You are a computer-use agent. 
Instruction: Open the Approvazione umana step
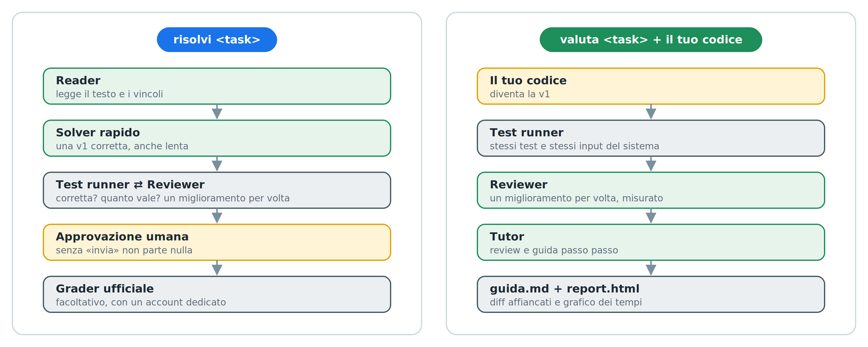click(217, 242)
